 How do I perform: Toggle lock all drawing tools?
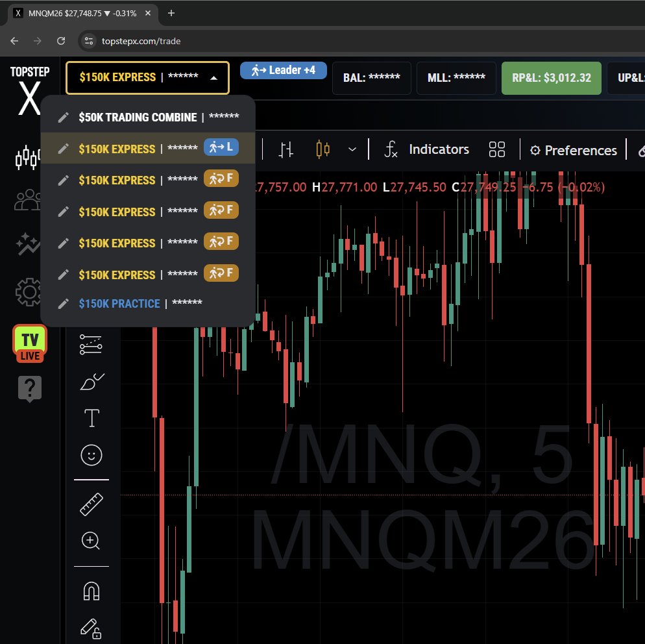tap(91, 629)
